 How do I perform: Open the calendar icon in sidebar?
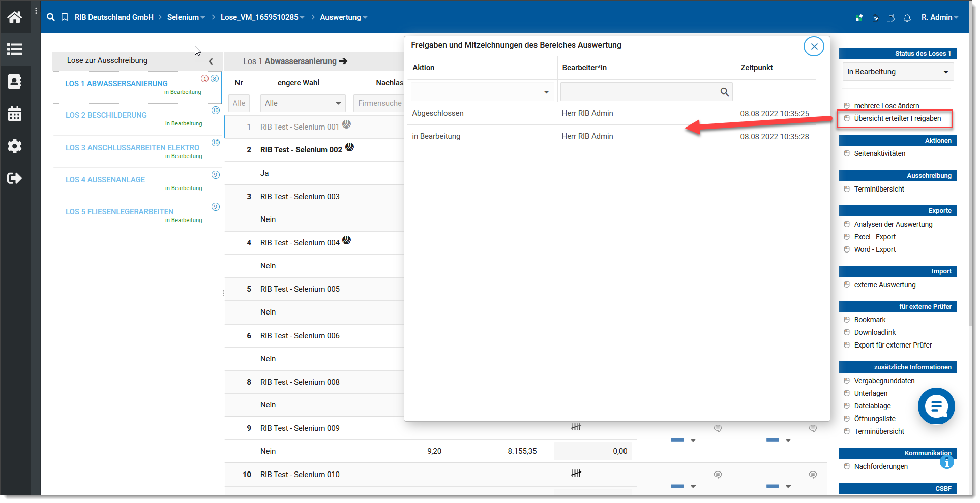pos(14,114)
